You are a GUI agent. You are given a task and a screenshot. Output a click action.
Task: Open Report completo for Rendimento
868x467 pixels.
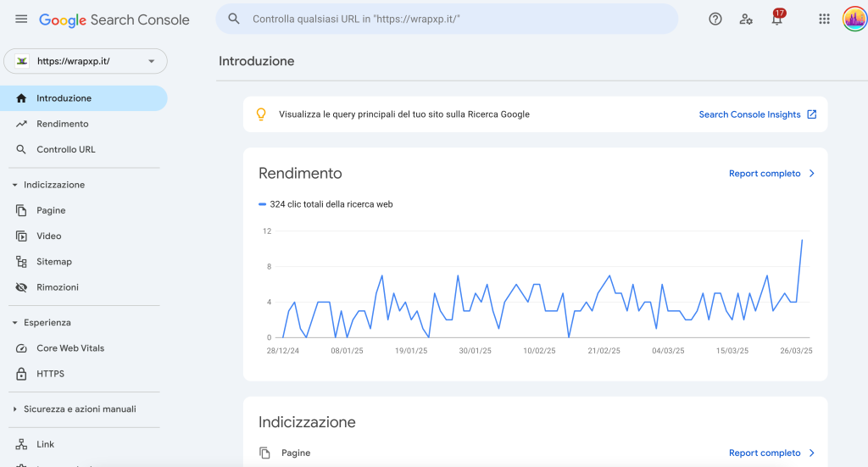pos(771,174)
